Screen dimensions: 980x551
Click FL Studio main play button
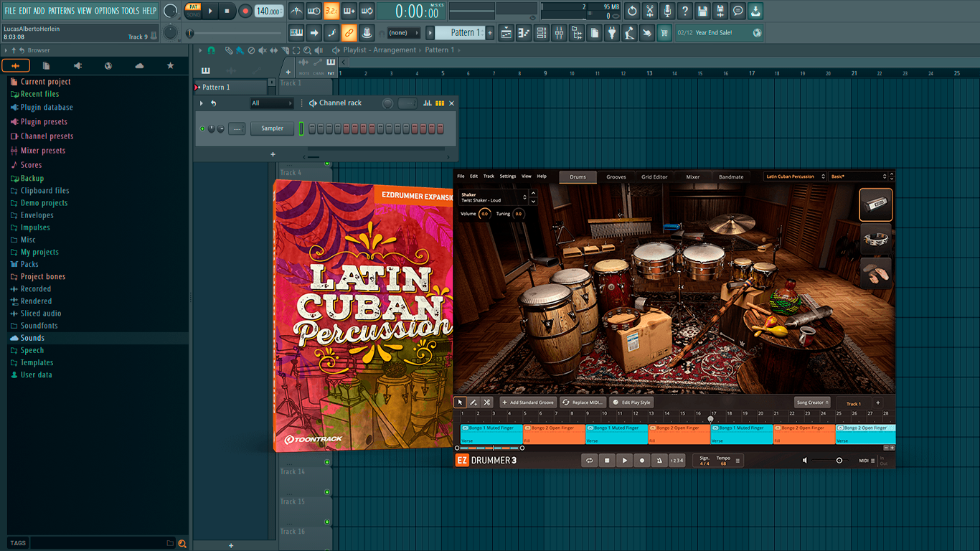pos(210,11)
